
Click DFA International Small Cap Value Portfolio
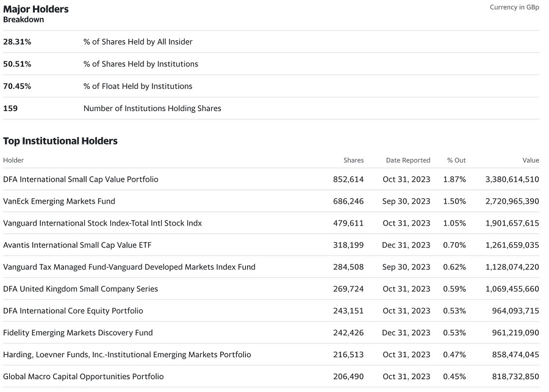point(81,179)
